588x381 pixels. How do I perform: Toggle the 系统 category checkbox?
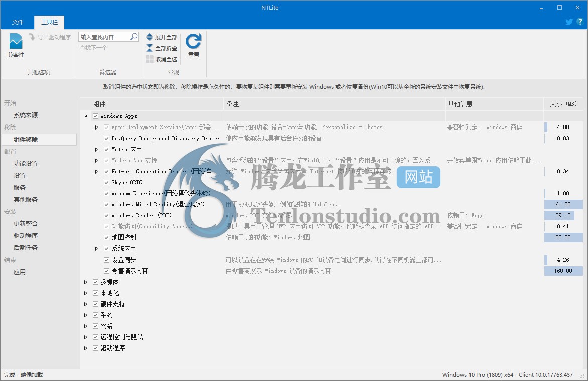point(95,315)
